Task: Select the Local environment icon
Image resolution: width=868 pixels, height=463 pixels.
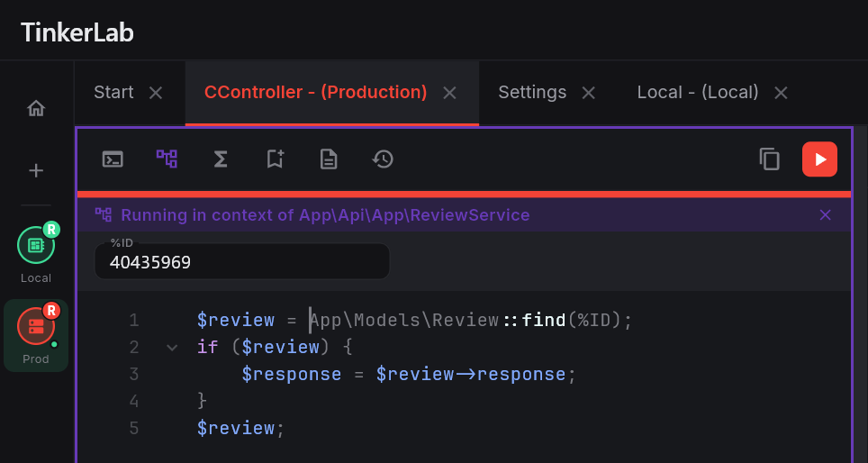Action: (36, 245)
